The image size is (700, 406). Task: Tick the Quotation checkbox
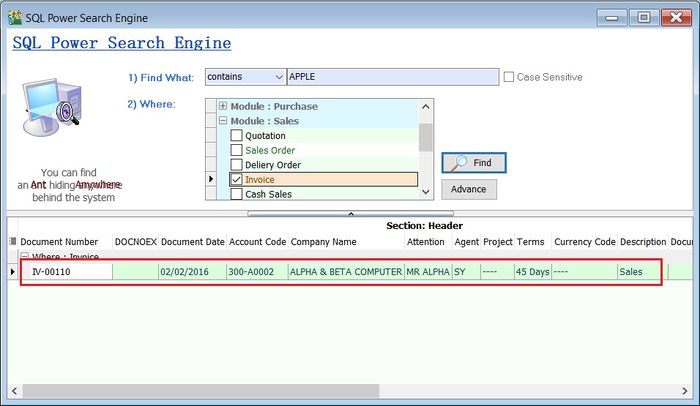coord(237,136)
